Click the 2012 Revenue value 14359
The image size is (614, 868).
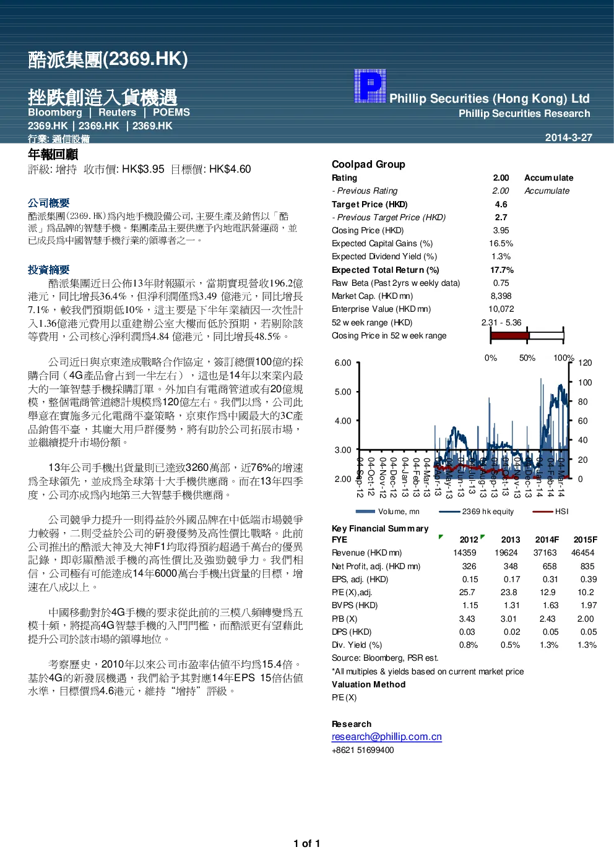pos(465,553)
